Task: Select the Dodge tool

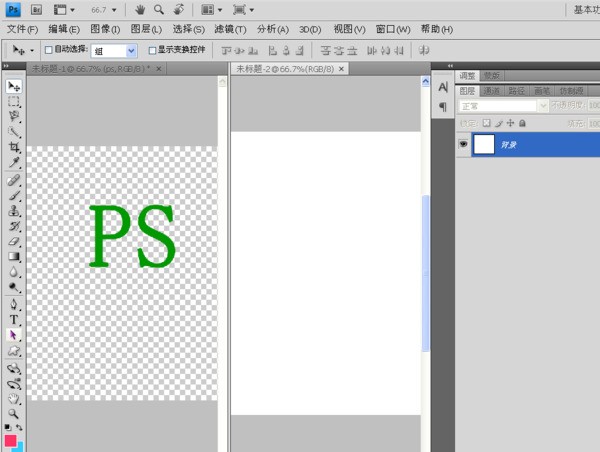Action: tap(14, 287)
